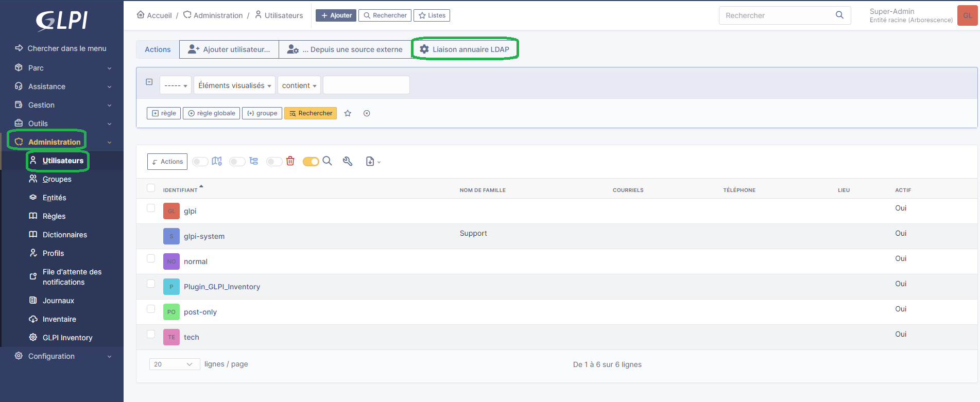The height and width of the screenshot is (402, 980).
Task: Open Groupes in the sidebar
Action: (57, 179)
